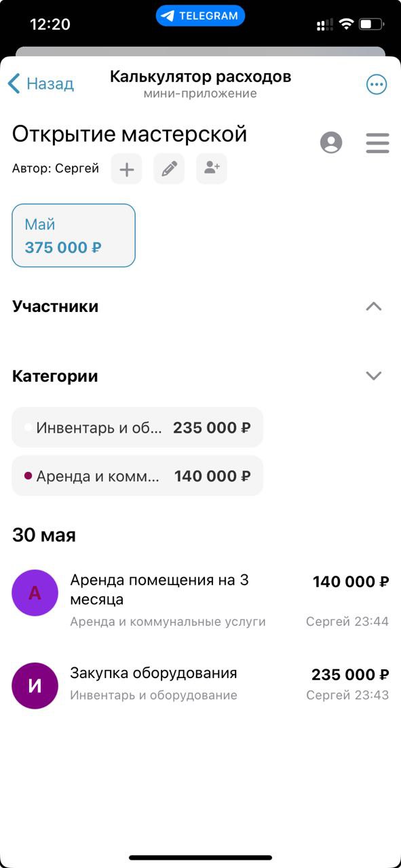This screenshot has width=401, height=868.
Task: Select the 'Май 375 000 ₽' month card
Action: point(73,235)
